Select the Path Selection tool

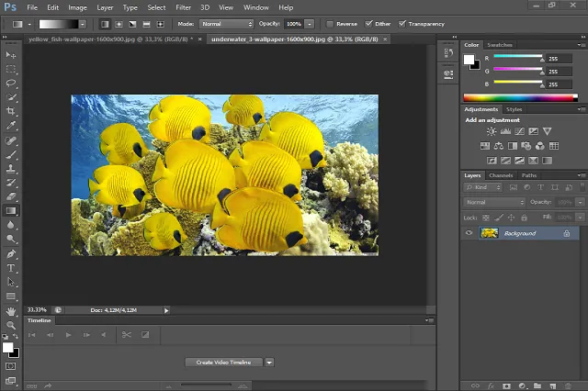[10, 282]
